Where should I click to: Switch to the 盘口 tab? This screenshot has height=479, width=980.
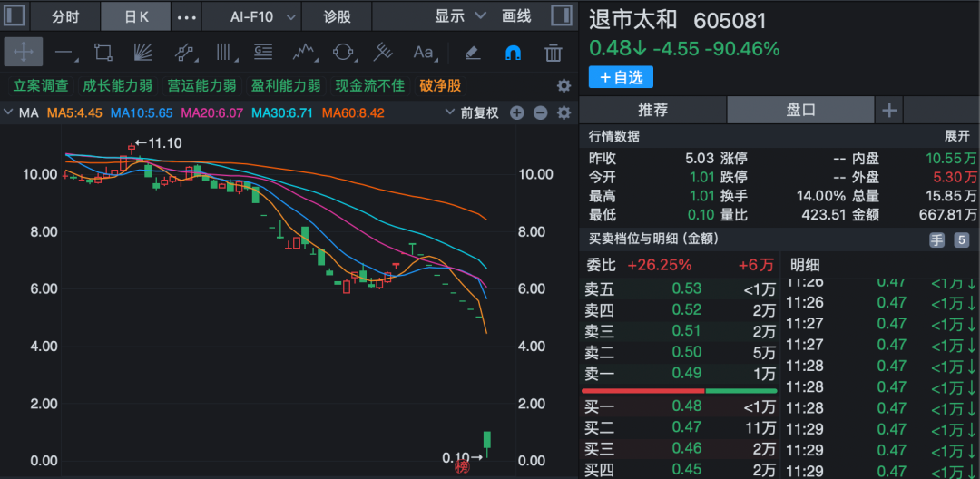[x=800, y=111]
